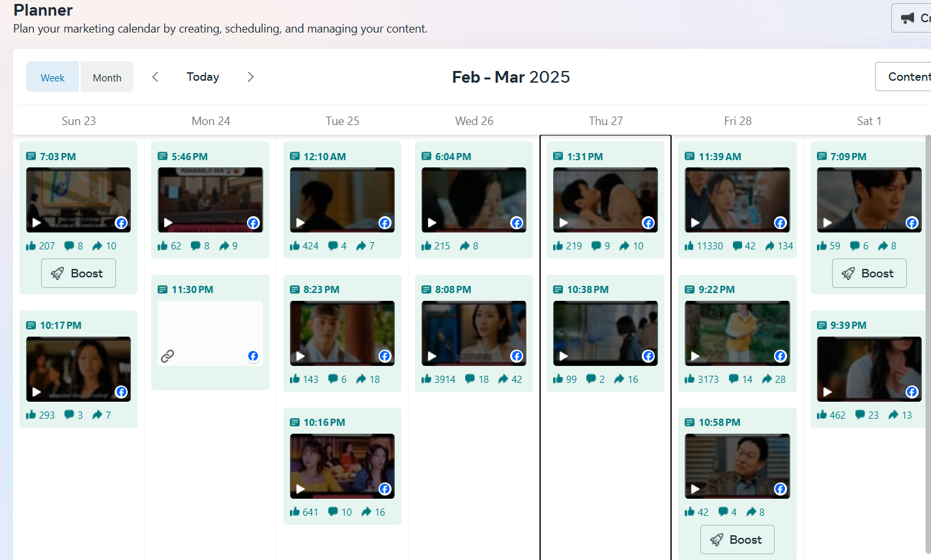931x560 pixels.
Task: Play the Sun 23 10:17 PM video
Action: (36, 392)
